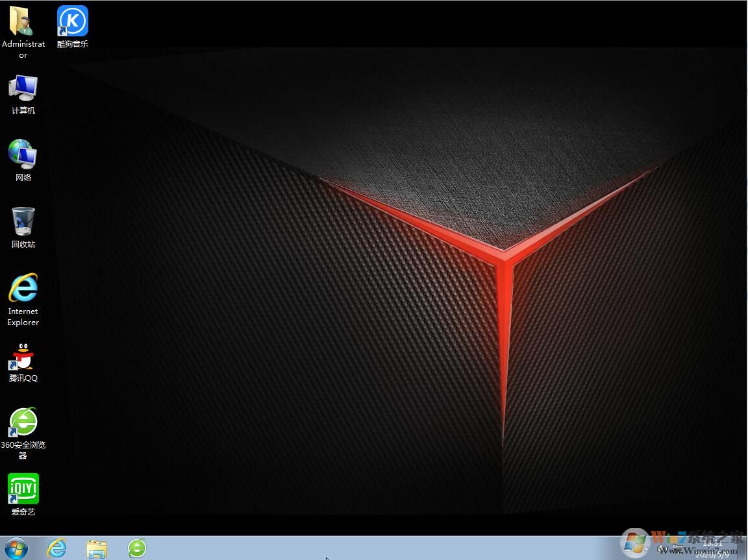Expand the hidden tray icons arrow
Image resolution: width=748 pixels, height=560 pixels.
646,550
